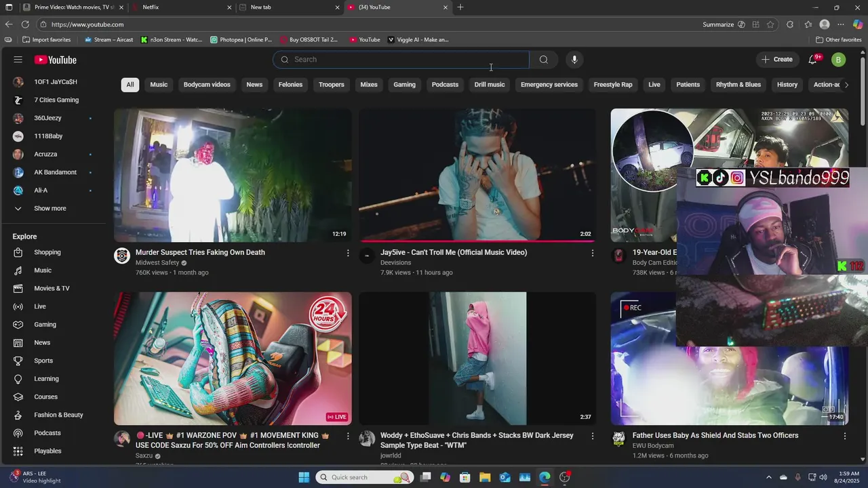This screenshot has height=488, width=868.
Task: Click the Create button
Action: pyautogui.click(x=777, y=60)
